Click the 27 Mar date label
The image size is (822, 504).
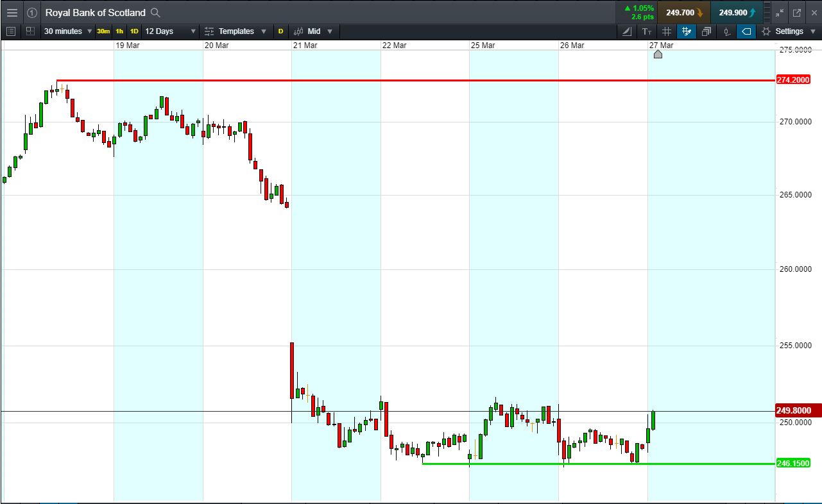coord(661,46)
